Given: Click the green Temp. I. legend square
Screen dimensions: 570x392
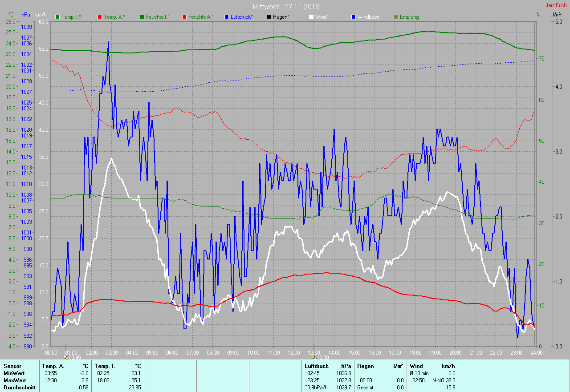Looking at the screenshot, I should coord(57,17).
